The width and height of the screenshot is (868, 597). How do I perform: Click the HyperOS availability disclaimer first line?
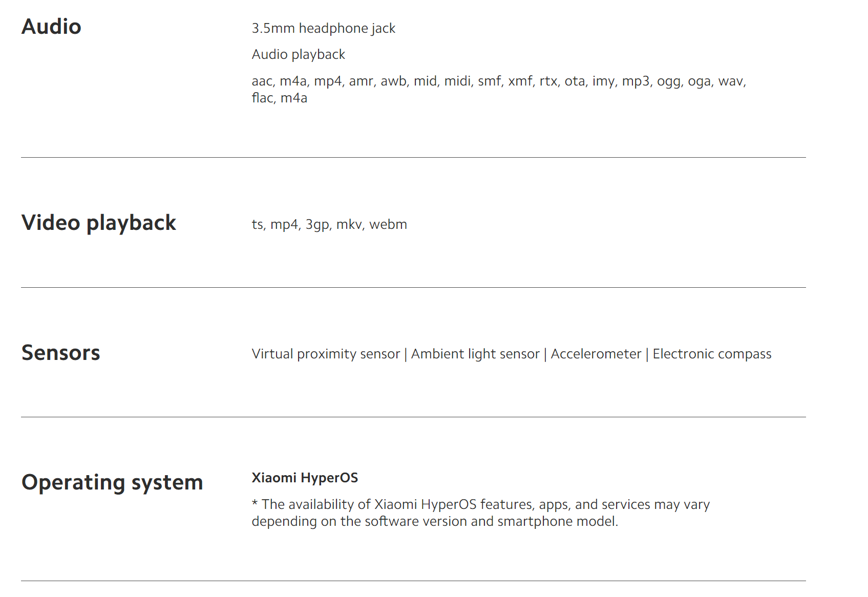point(480,504)
